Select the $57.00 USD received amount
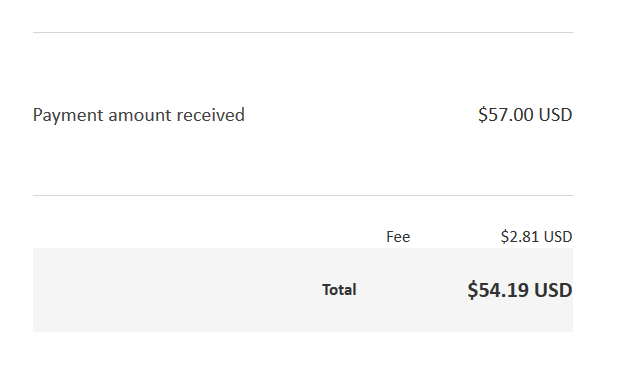Viewport: 636px width, 389px height. [x=525, y=114]
